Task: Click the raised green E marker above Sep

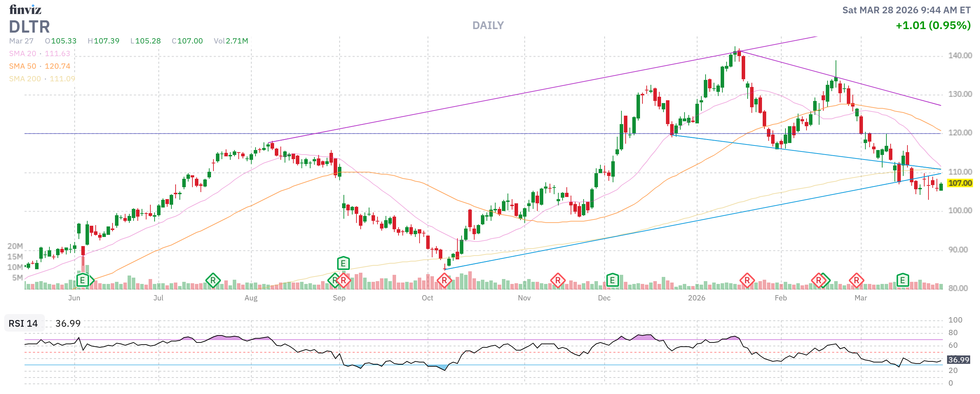Action: pos(343,263)
